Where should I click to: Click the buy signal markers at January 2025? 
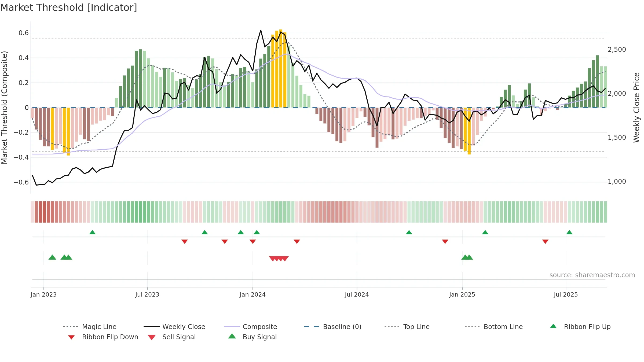[x=467, y=257]
